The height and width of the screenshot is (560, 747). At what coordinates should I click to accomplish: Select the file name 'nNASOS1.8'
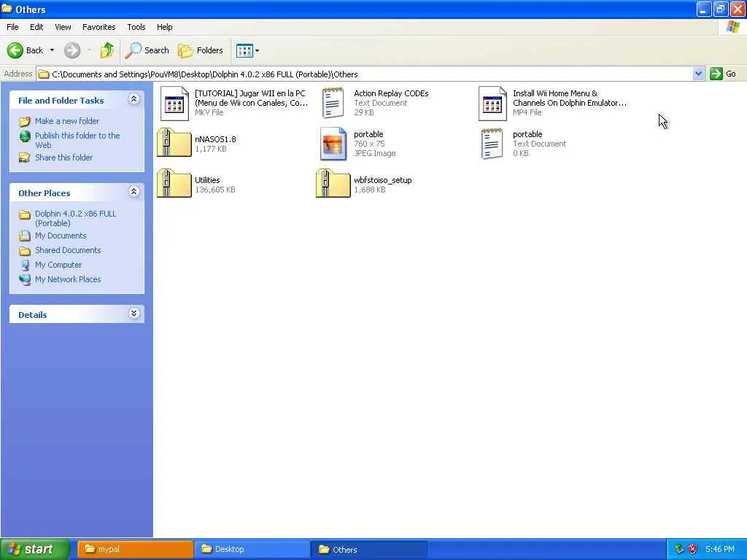point(215,139)
